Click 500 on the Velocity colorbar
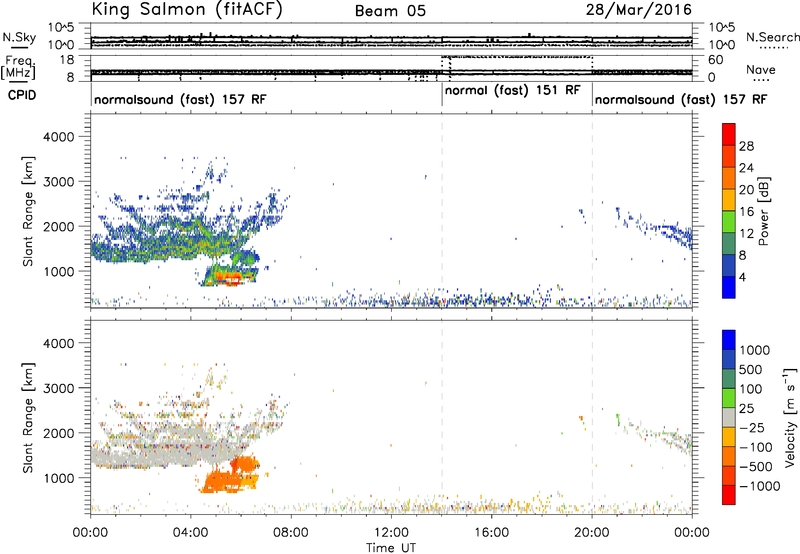800x554 pixels. [x=751, y=370]
